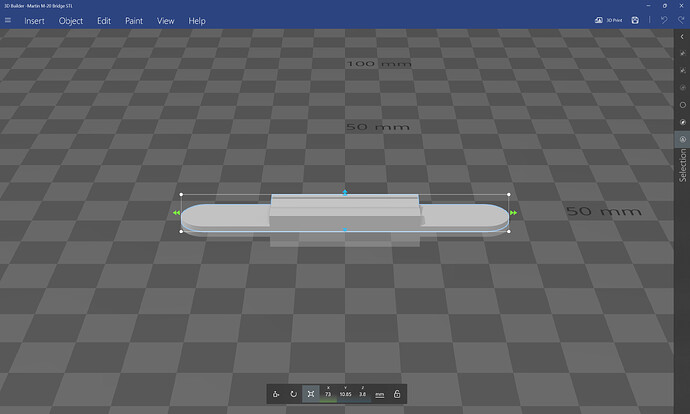This screenshot has height=414, width=690.
Task: Select the Rotate tool in bottom toolbar
Action: tap(293, 394)
